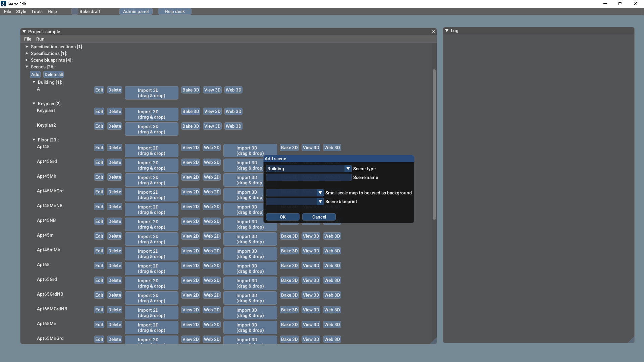Expand the Specification sections tree node
The height and width of the screenshot is (362, 644).
pyautogui.click(x=27, y=47)
